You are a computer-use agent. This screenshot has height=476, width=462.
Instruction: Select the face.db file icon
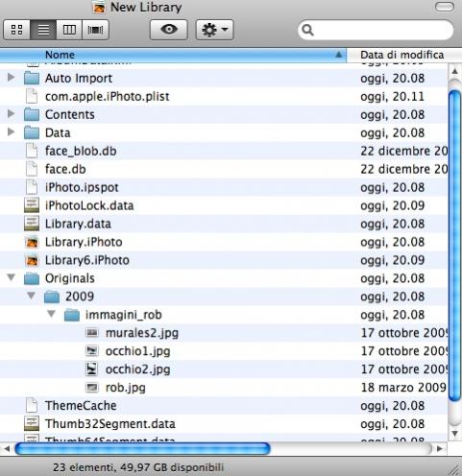[x=32, y=169]
